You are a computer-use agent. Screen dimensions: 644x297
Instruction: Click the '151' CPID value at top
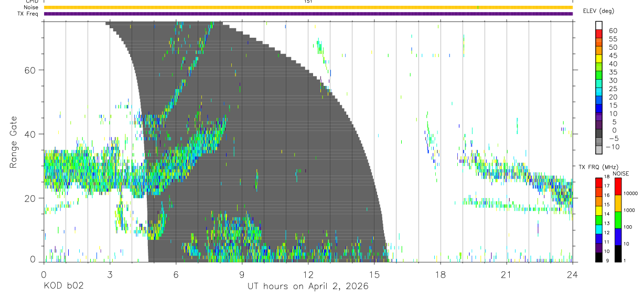pyautogui.click(x=308, y=2)
